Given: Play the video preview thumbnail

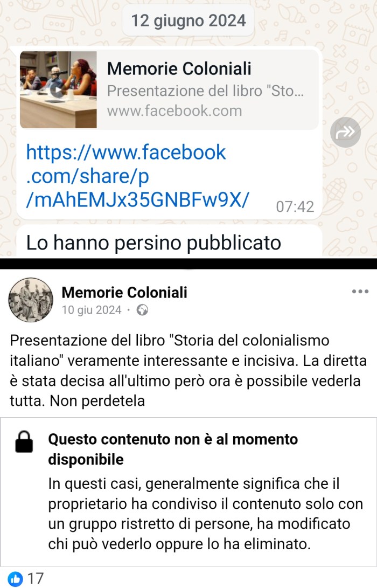Looking at the screenshot, I should (59, 89).
